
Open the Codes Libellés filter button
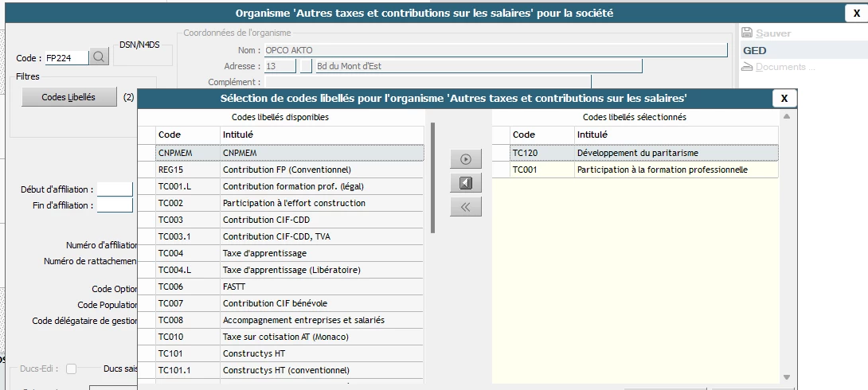[68, 97]
